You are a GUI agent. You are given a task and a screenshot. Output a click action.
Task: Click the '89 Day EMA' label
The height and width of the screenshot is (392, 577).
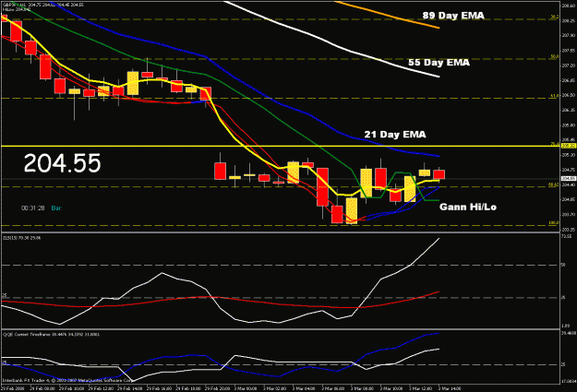click(x=453, y=16)
